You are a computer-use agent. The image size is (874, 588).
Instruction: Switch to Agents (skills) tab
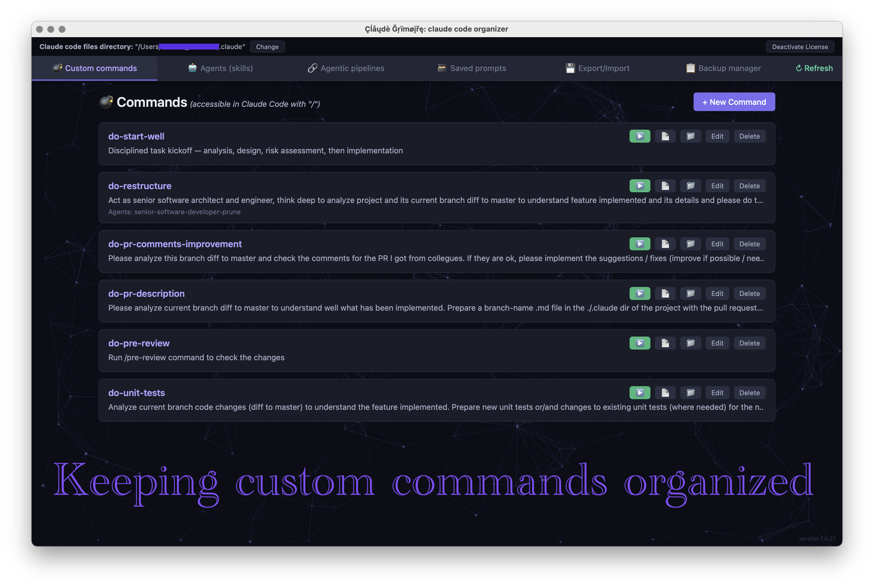220,68
